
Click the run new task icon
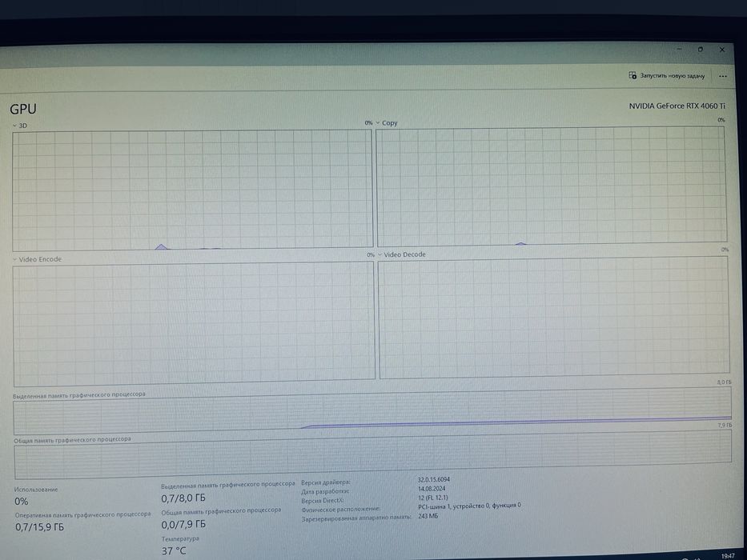[633, 75]
